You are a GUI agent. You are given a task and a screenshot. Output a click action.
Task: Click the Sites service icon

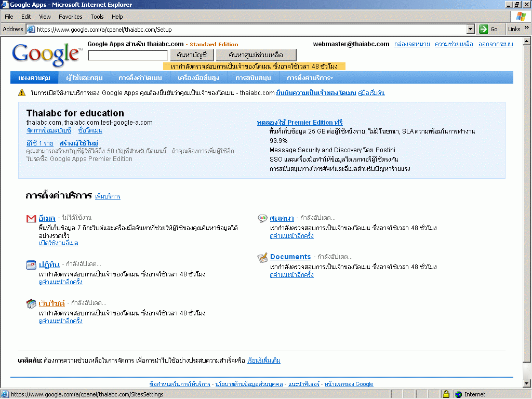click(x=31, y=303)
